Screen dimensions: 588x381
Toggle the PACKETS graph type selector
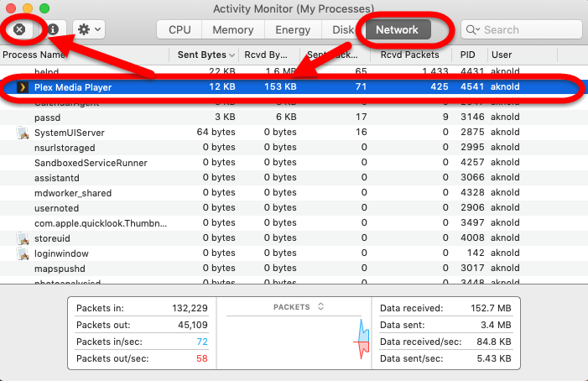click(298, 307)
